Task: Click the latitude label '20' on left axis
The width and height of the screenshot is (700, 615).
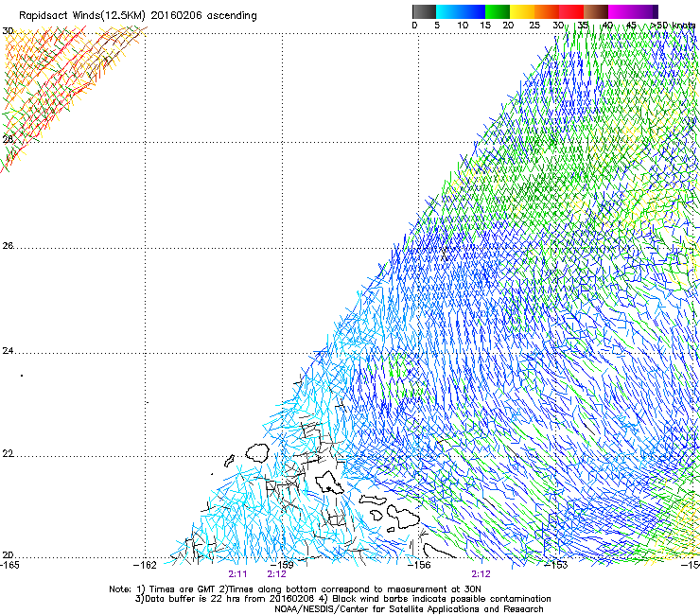Action: 8,554
